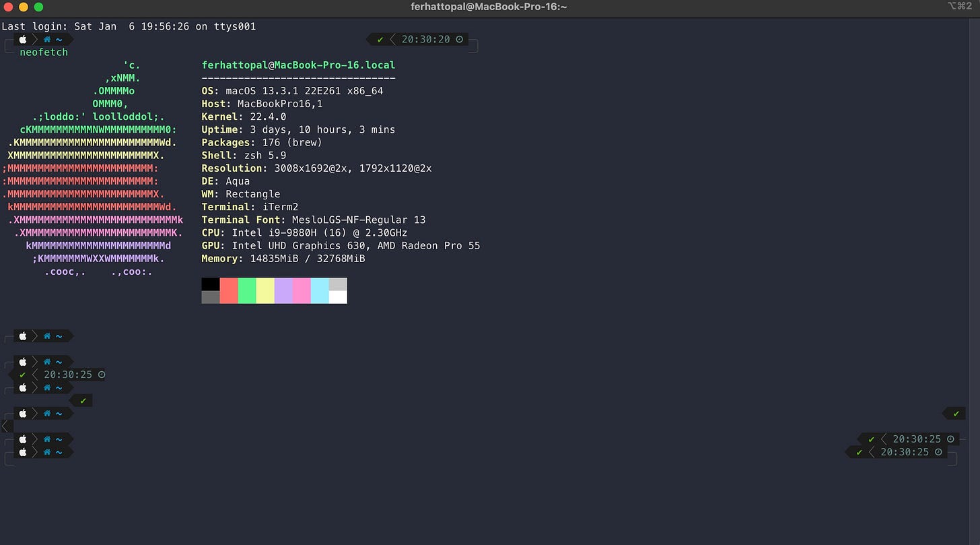Screen dimensions: 980x545
Task: Click the white color block in palette
Action: click(x=338, y=297)
